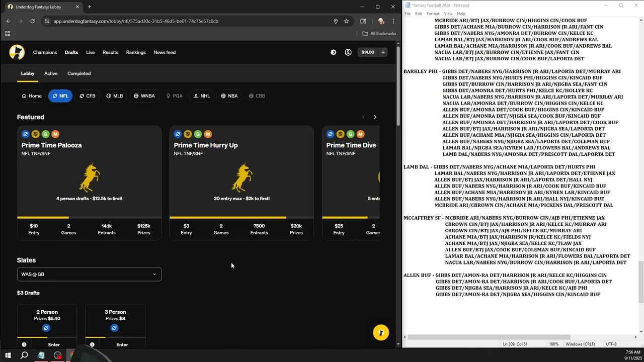This screenshot has width=644, height=362.
Task: Select the NFL sport filter chip
Action: (x=60, y=96)
